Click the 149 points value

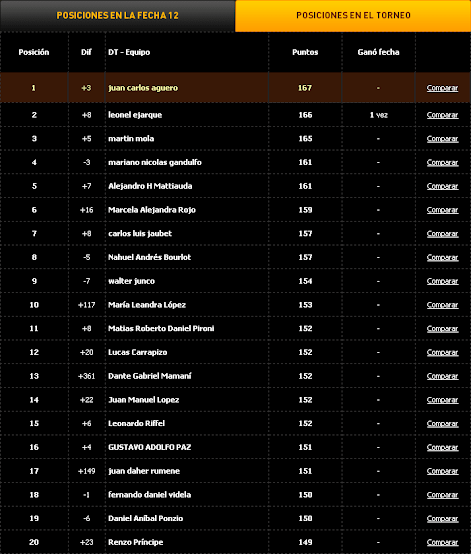tap(305, 542)
